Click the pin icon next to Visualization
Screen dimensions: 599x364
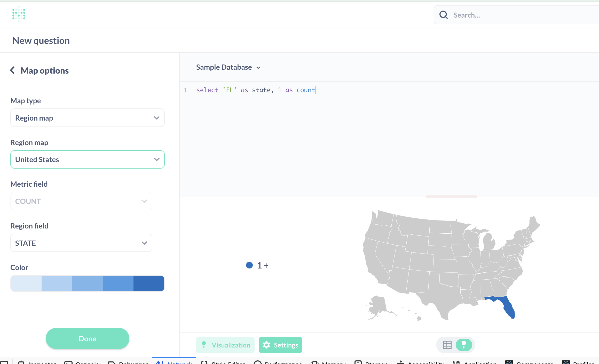(204, 345)
